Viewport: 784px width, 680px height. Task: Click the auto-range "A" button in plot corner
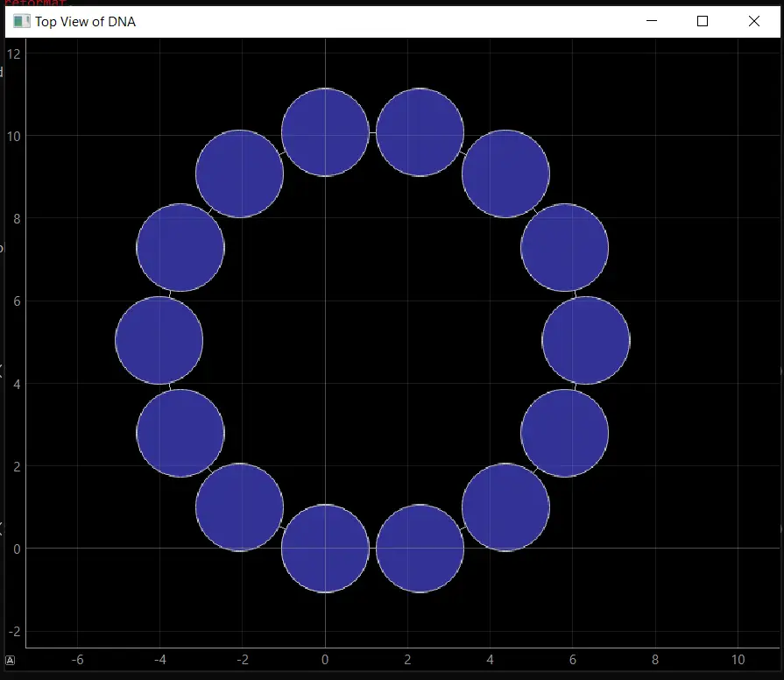[11, 660]
